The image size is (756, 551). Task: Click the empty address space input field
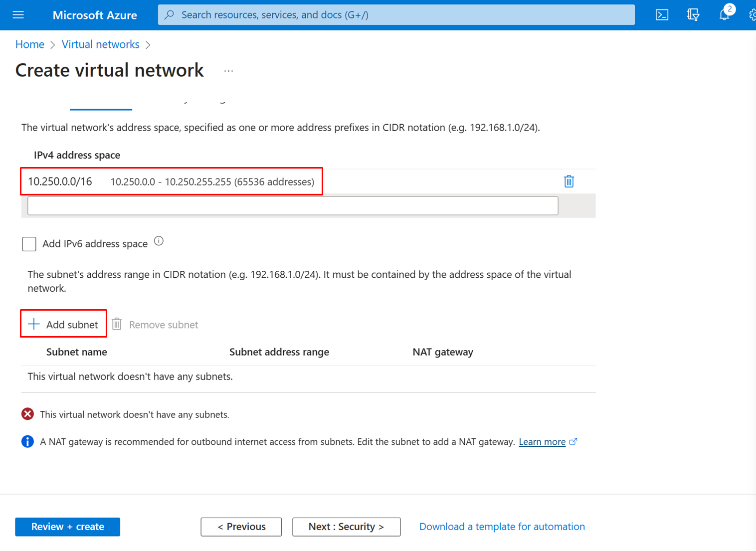pyautogui.click(x=292, y=205)
